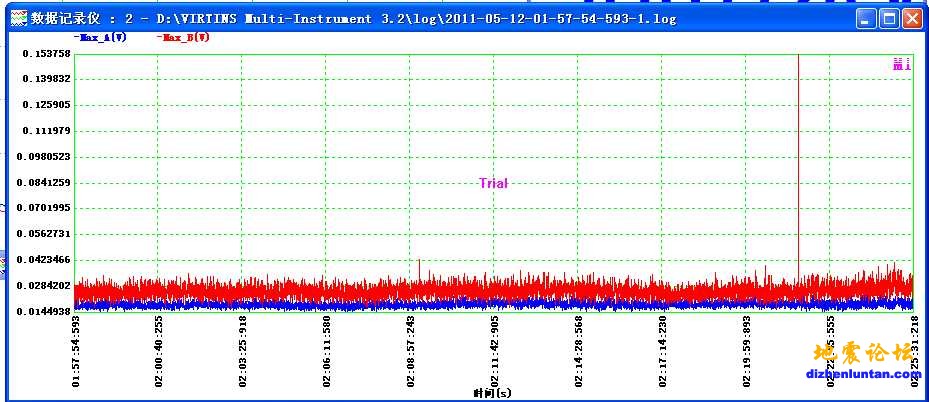Click the y-axis value 0.0284202
Viewport: 929px width, 402px height.
pyautogui.click(x=44, y=285)
